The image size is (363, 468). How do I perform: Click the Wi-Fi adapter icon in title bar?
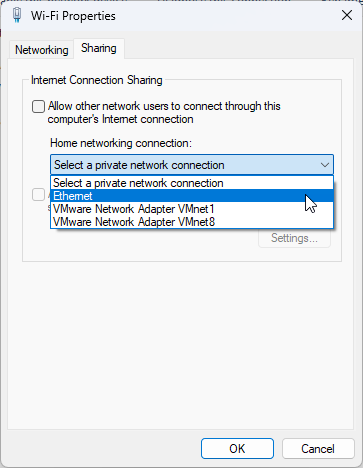[x=17, y=16]
